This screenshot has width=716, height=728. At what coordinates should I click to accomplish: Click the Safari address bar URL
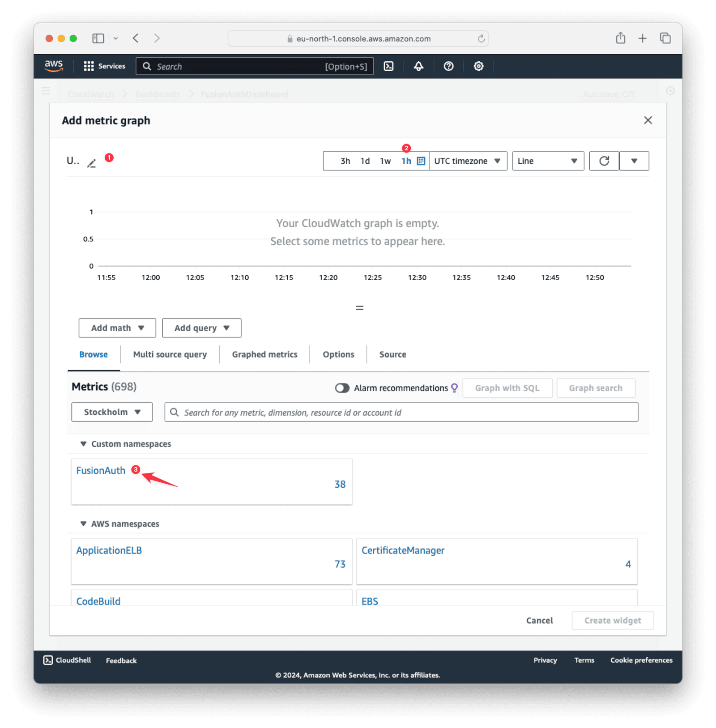point(363,38)
